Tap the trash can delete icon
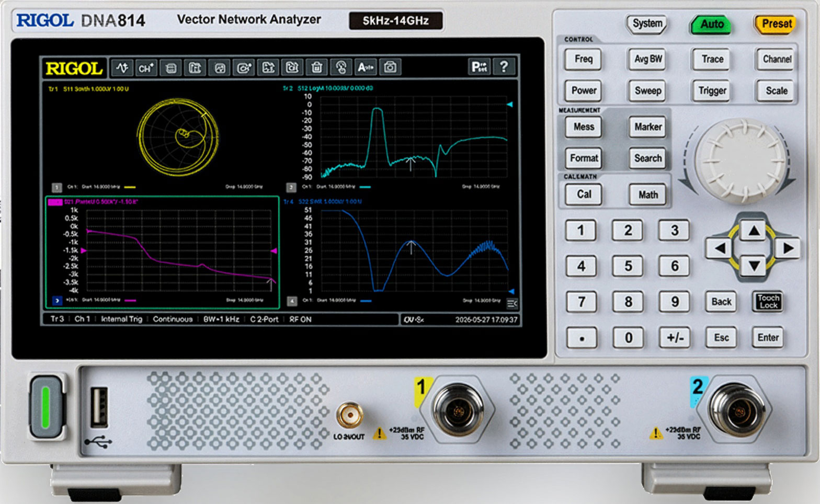 point(316,67)
